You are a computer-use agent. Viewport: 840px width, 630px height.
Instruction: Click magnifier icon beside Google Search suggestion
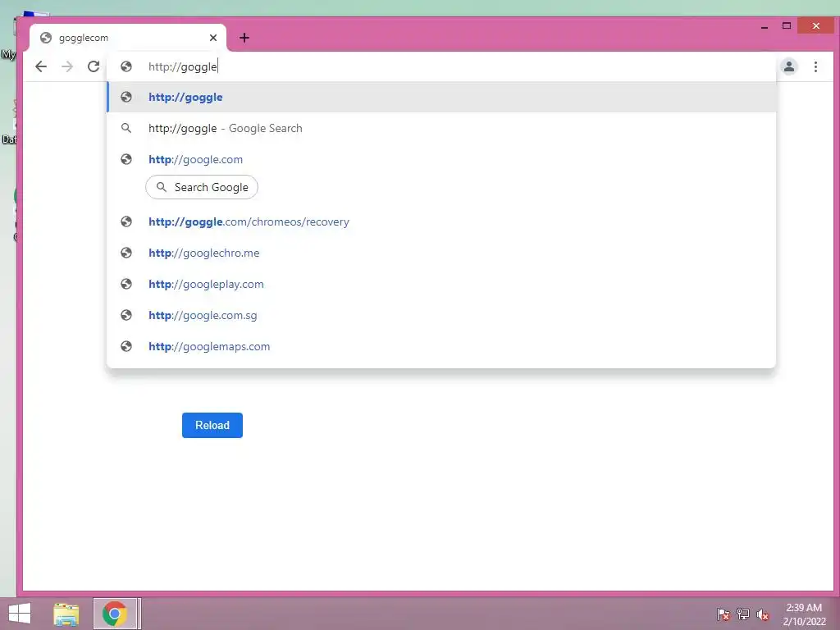(126, 128)
